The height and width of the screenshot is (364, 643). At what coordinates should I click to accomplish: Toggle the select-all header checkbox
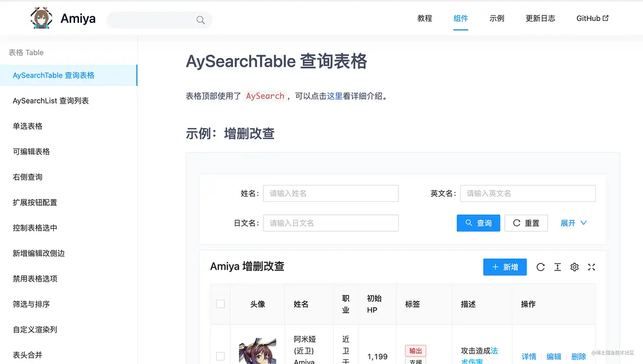(x=220, y=304)
